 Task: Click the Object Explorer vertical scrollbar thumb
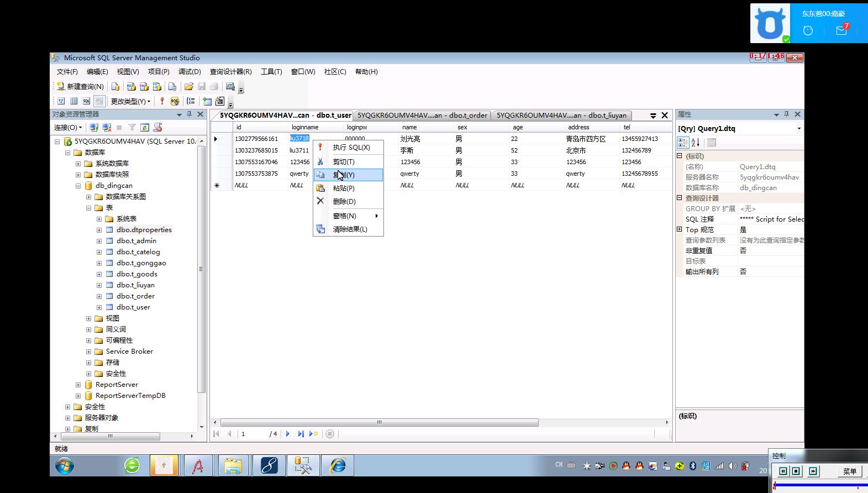click(201, 269)
